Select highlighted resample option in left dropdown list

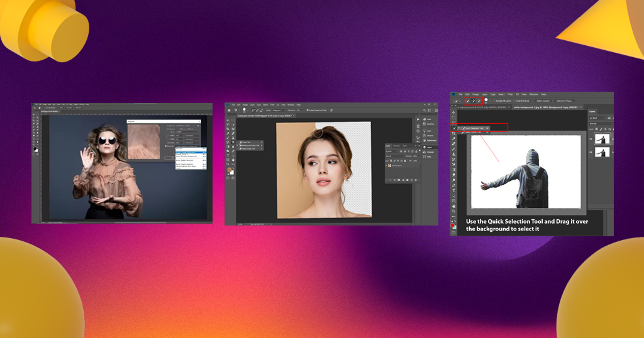coord(191,153)
